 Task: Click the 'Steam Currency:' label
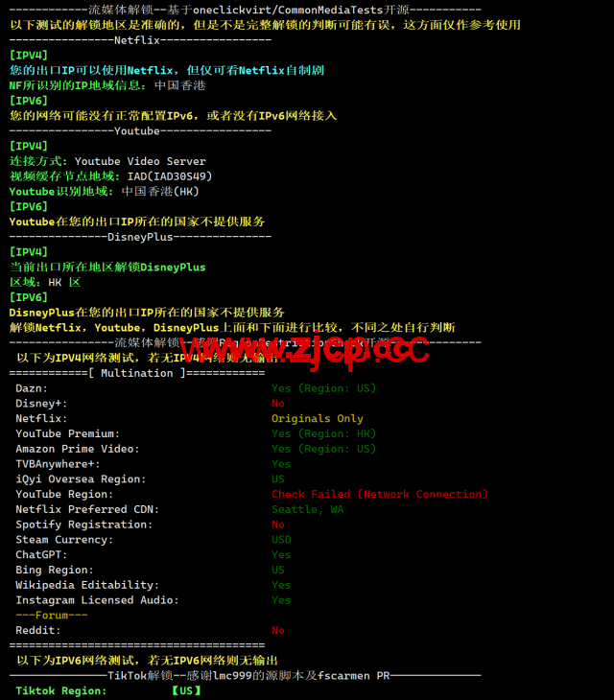pyautogui.click(x=64, y=540)
